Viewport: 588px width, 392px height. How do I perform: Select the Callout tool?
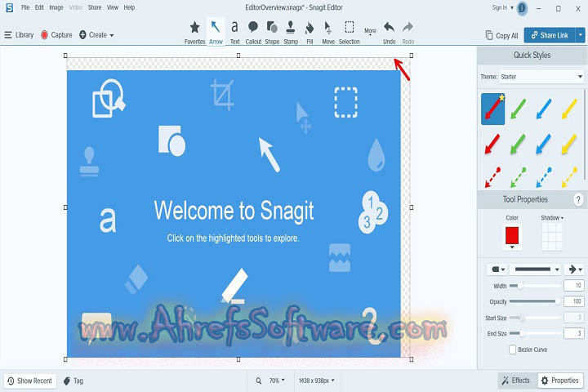coord(253,30)
